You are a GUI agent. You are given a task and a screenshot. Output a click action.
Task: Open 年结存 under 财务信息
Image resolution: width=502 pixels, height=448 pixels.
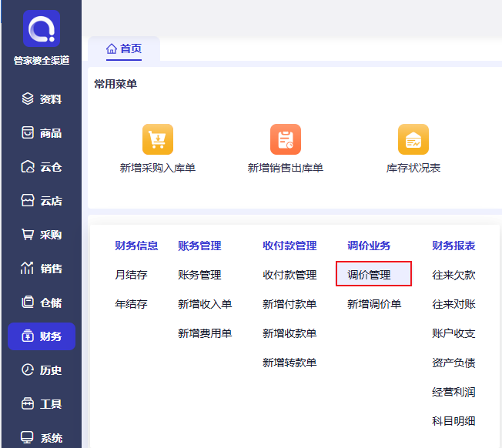131,304
